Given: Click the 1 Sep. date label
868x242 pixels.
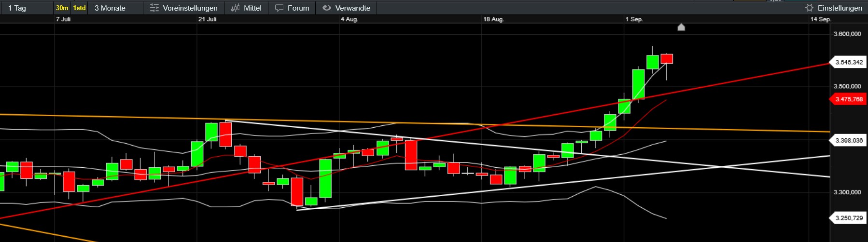Looking at the screenshot, I should coord(634,19).
